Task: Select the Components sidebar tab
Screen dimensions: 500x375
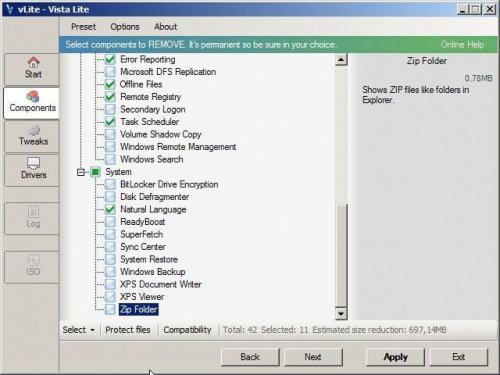Action: [x=32, y=103]
